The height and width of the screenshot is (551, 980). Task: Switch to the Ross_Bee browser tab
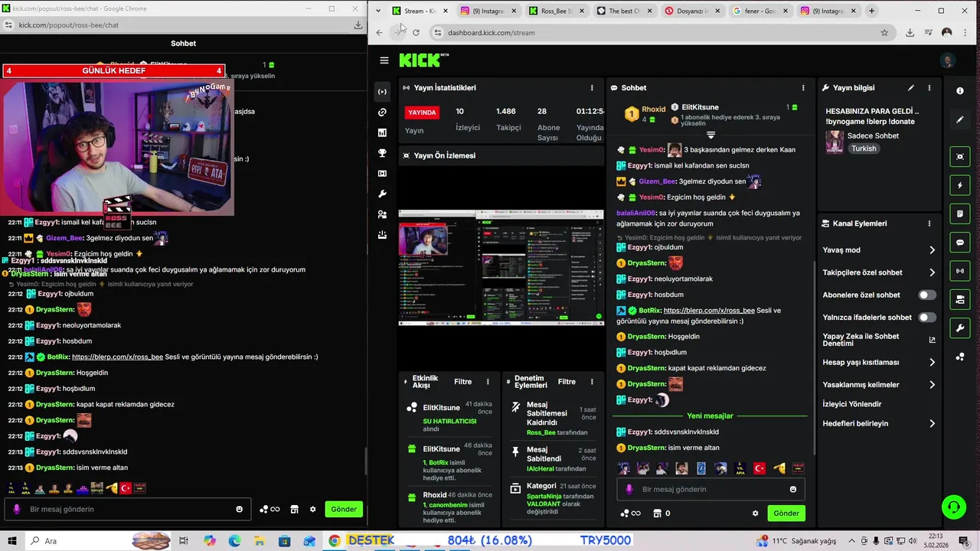[556, 11]
